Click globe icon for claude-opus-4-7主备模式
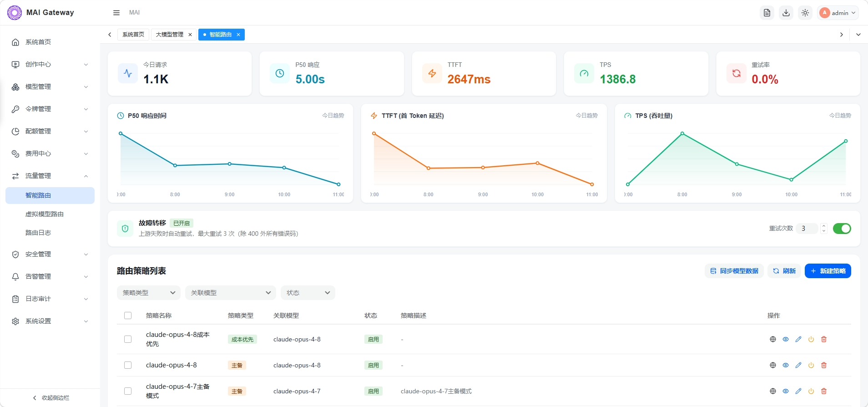Viewport: 868px width, 407px height. pos(773,391)
